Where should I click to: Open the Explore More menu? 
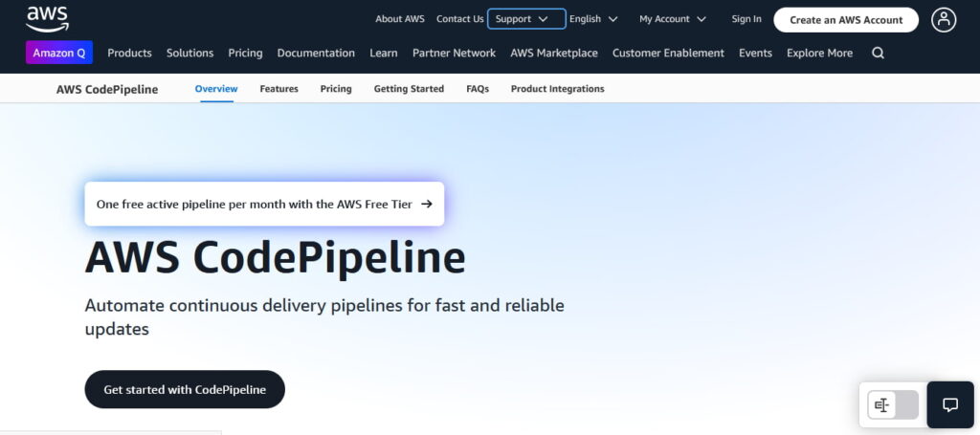coord(819,53)
